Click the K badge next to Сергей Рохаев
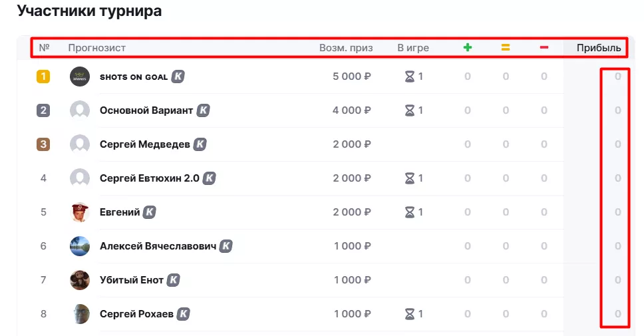 [184, 314]
